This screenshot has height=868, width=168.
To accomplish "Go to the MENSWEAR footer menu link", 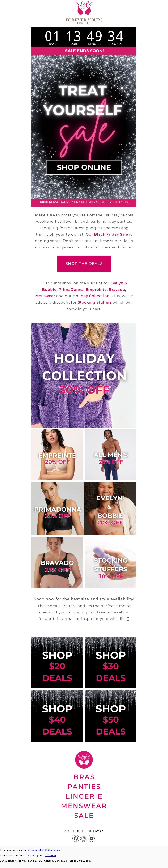I will (84, 806).
